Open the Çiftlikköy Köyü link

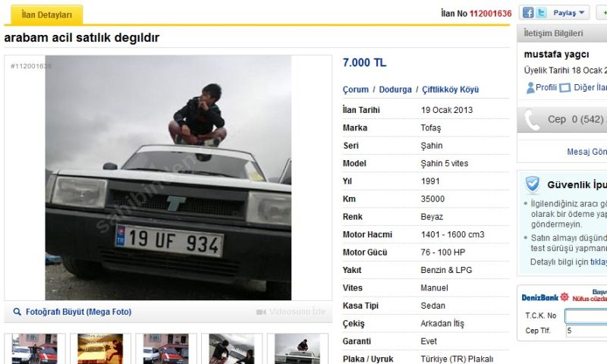pos(450,89)
